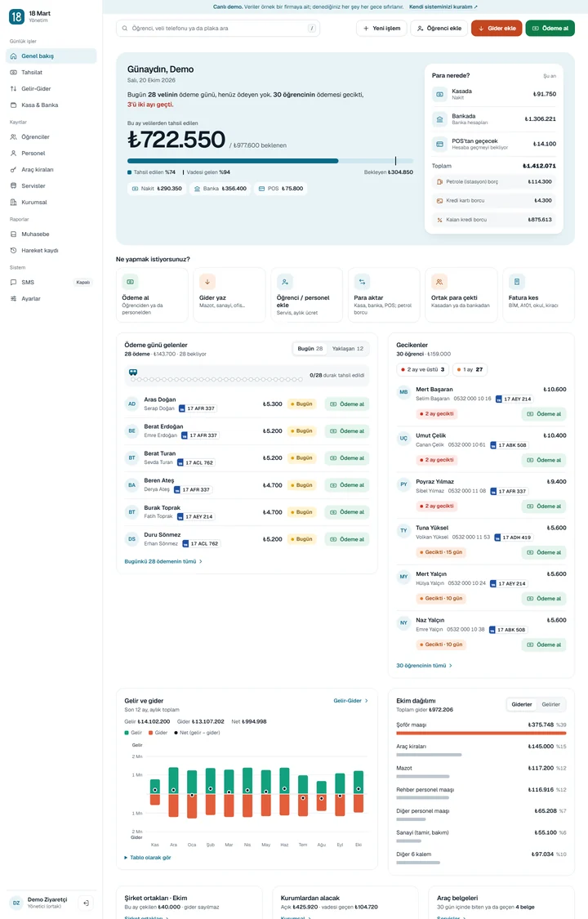Open Tahsilat in the sidebar
Image resolution: width=588 pixels, height=919 pixels.
coord(51,73)
